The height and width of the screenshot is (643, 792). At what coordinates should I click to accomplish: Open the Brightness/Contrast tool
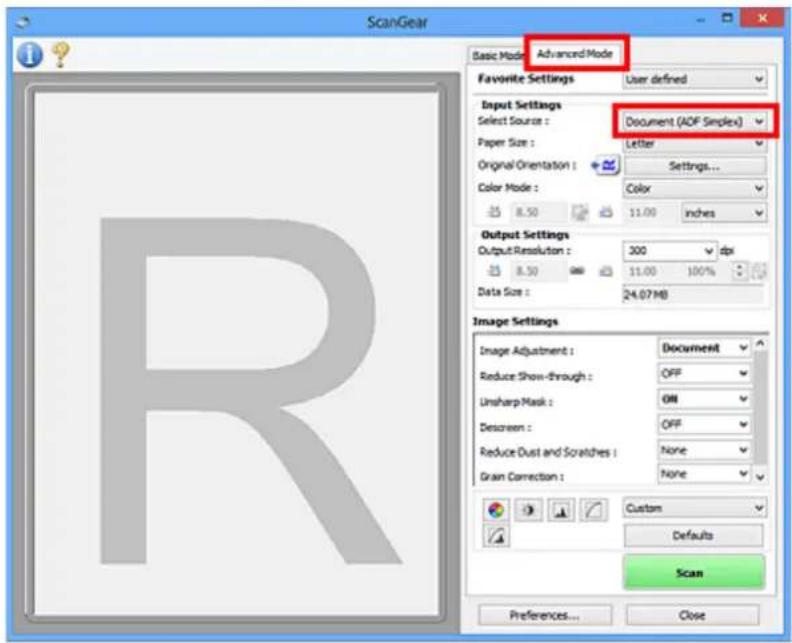coord(528,510)
